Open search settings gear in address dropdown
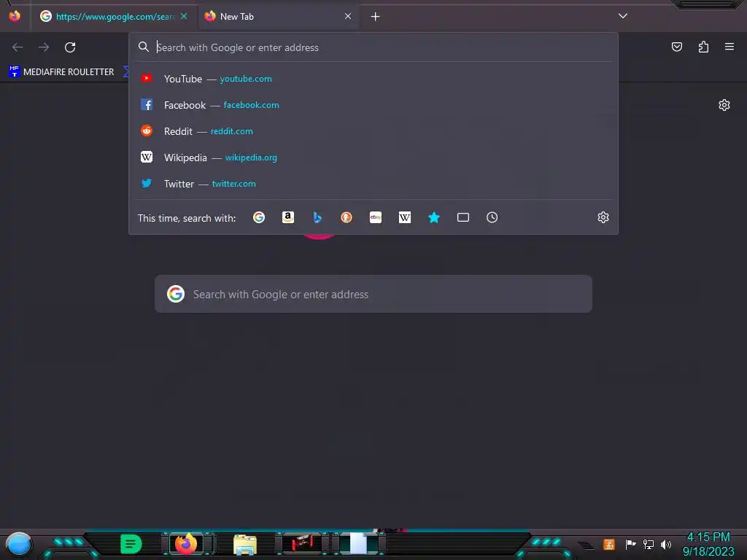747x560 pixels. pyautogui.click(x=603, y=217)
